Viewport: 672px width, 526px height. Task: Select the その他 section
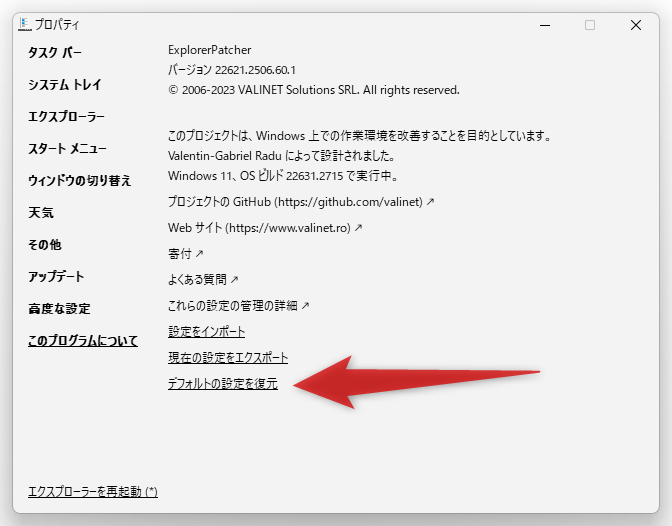45,244
